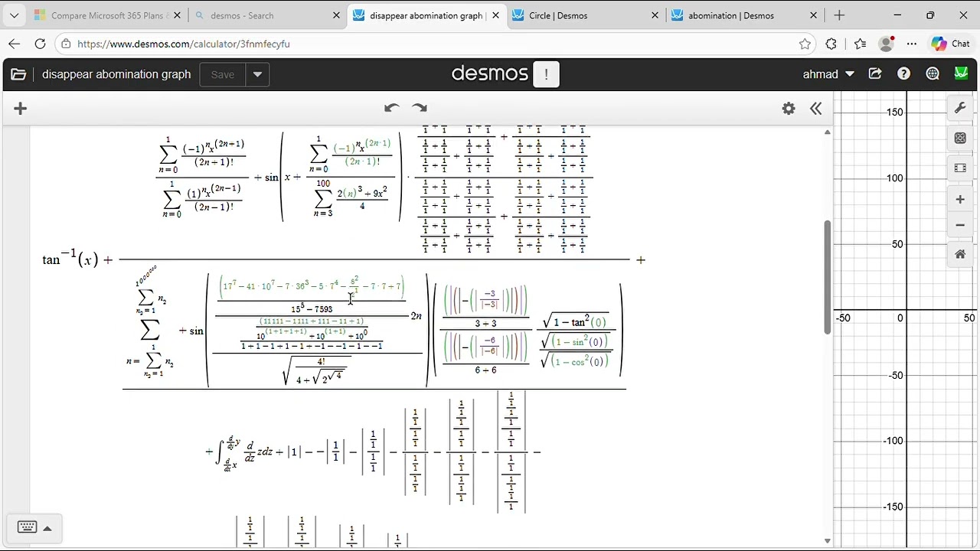Screen dimensions: 980x551
Task: Reset graph to default home view
Action: [x=960, y=255]
